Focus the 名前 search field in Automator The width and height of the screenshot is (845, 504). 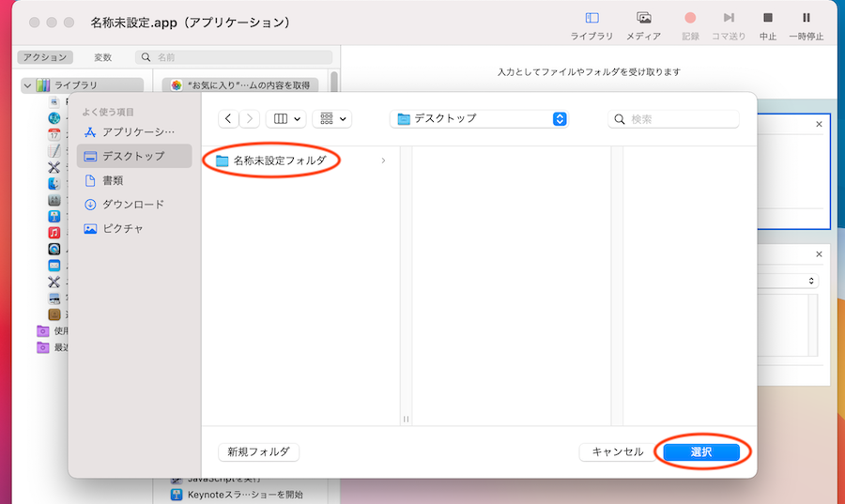[234, 57]
